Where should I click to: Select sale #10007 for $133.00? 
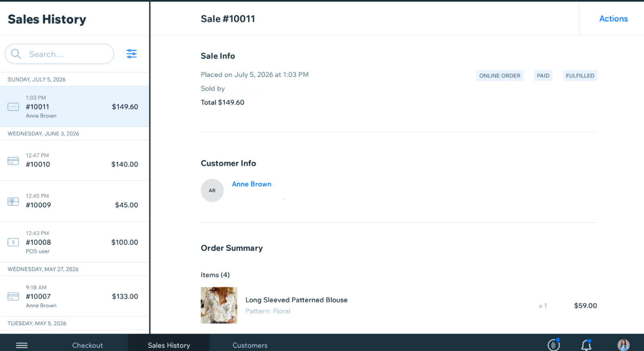(74, 296)
